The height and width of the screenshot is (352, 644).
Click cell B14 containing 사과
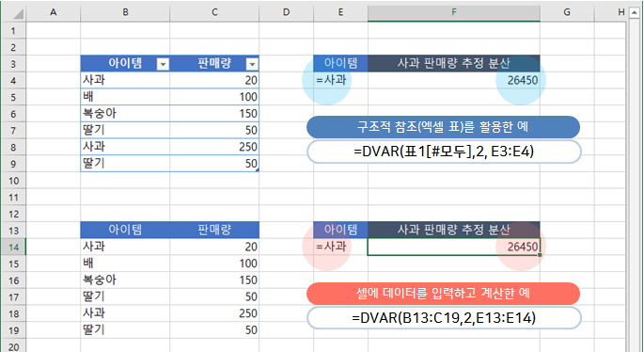click(x=125, y=247)
